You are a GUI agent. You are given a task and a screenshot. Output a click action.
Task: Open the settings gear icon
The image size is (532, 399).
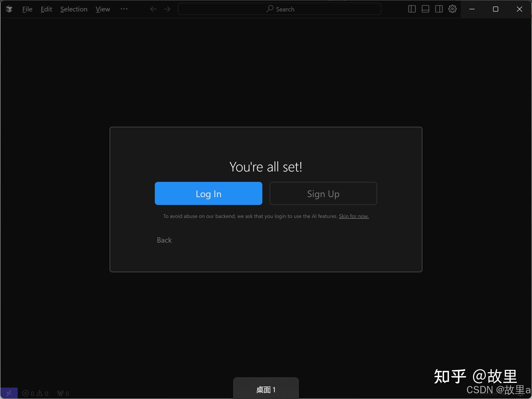[x=452, y=9]
